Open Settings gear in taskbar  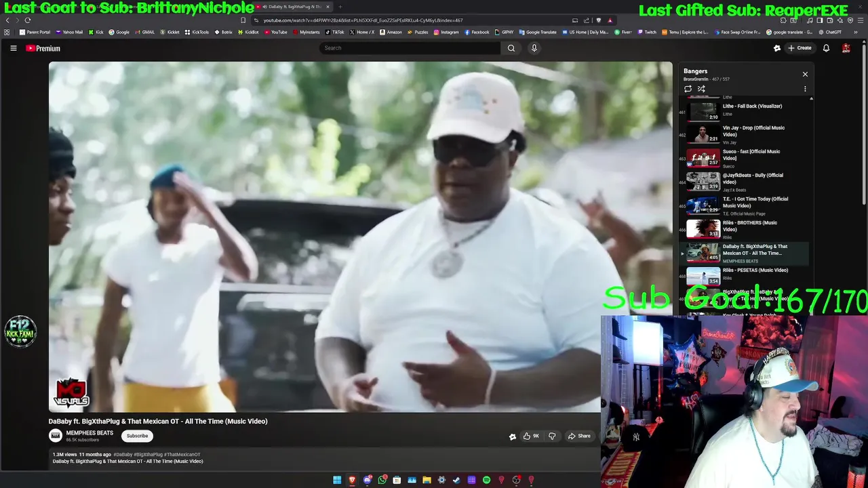pyautogui.click(x=441, y=480)
